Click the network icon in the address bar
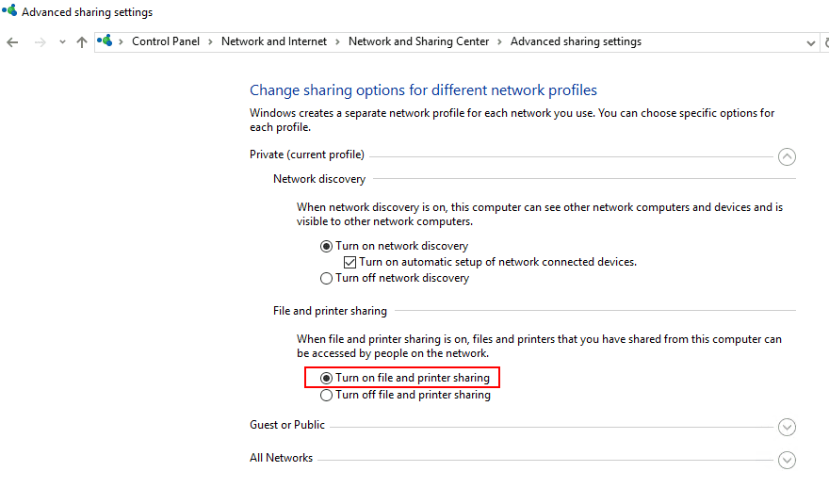The width and height of the screenshot is (829, 504). [105, 41]
